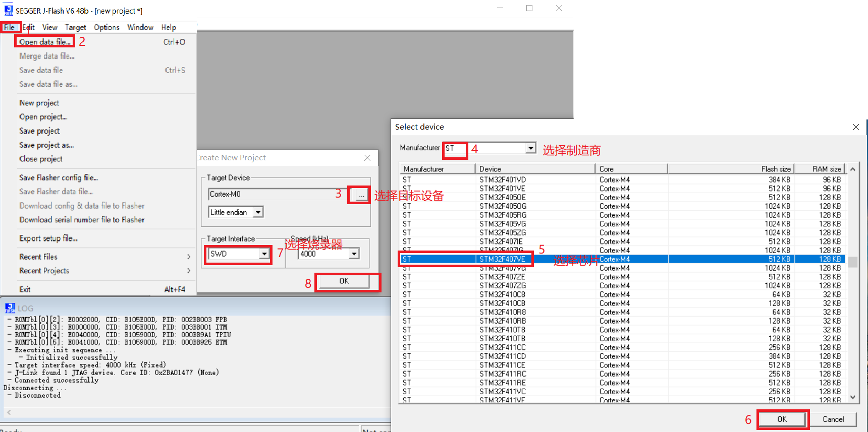Open the Help menu

coord(169,27)
